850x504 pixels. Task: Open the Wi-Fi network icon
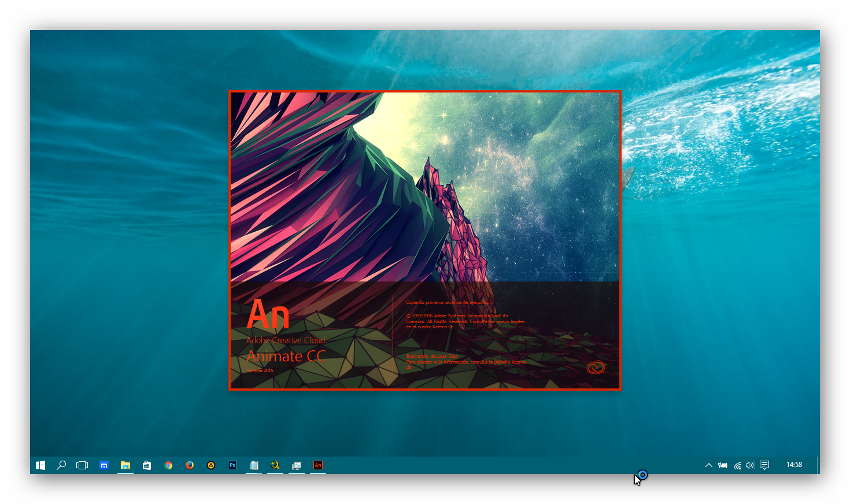(x=737, y=465)
